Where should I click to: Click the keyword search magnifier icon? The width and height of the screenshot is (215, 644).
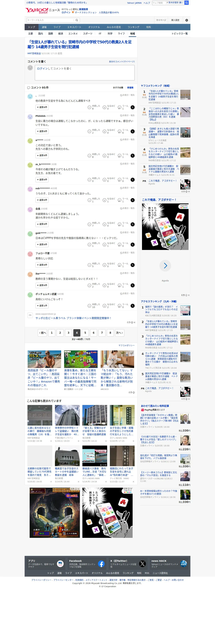(77, 20)
